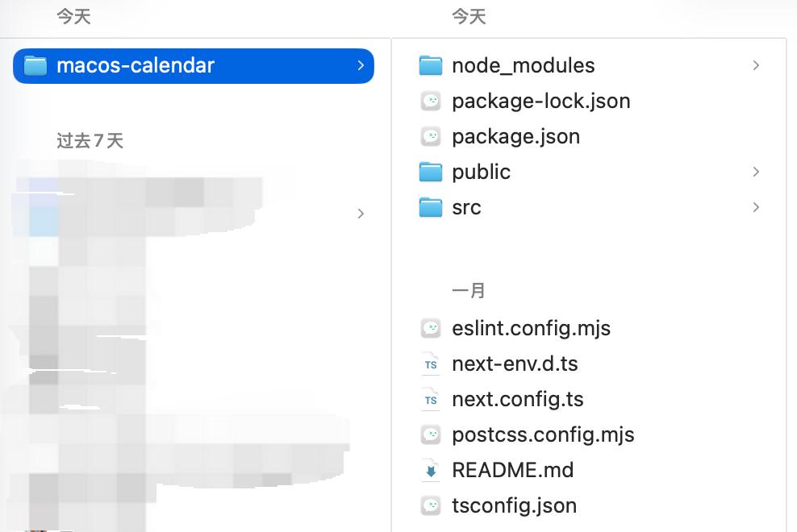Select the package.json file name
The height and width of the screenshot is (532, 797).
pyautogui.click(x=515, y=136)
